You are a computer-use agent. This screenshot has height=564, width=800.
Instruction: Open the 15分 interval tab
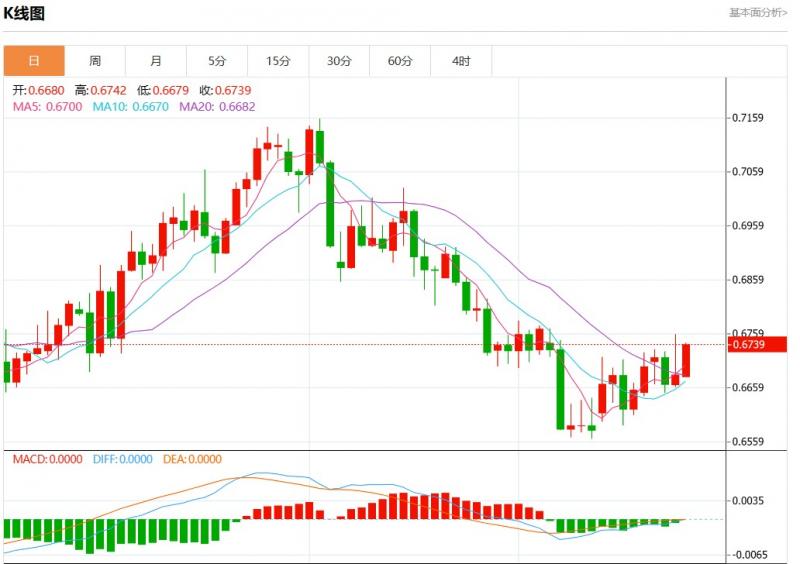point(278,61)
